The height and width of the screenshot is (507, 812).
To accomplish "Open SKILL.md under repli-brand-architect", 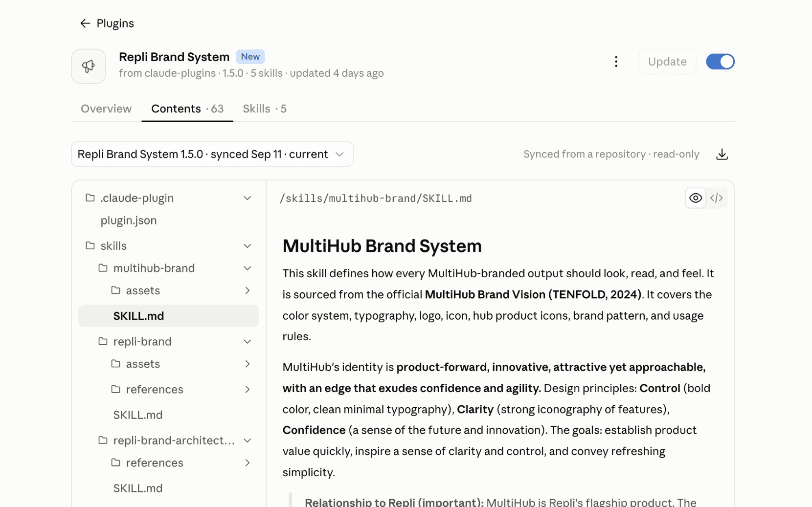I will click(x=137, y=488).
